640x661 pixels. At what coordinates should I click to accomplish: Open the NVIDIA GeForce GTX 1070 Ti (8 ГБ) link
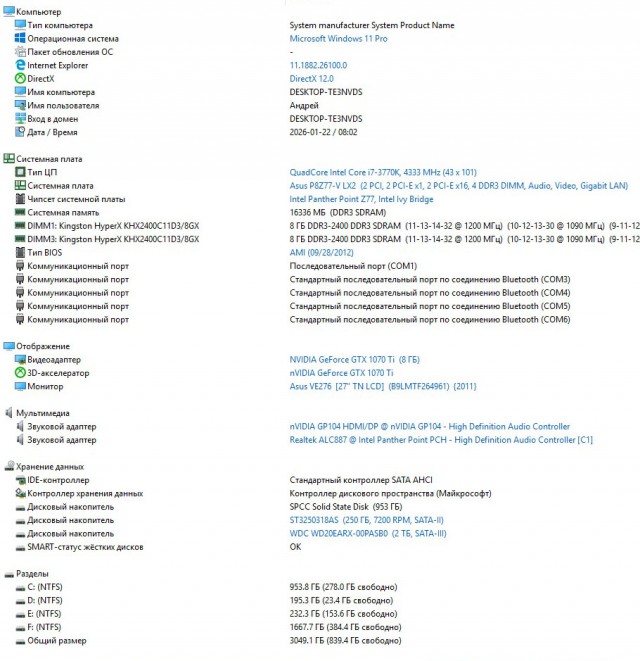[354, 360]
